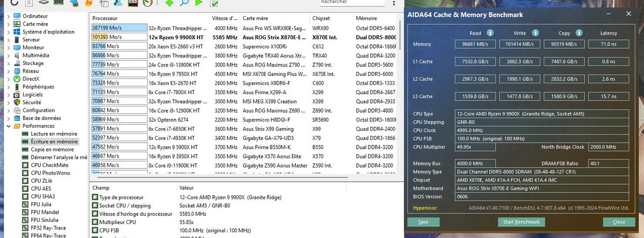Expand the Périphériques tree node
This screenshot has height=238, width=644.
(x=9, y=87)
